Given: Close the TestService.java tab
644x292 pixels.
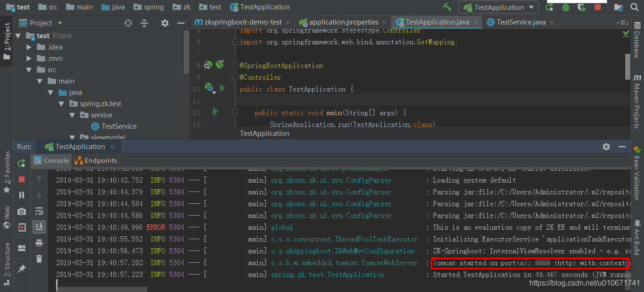Looking at the screenshot, I should point(552,22).
